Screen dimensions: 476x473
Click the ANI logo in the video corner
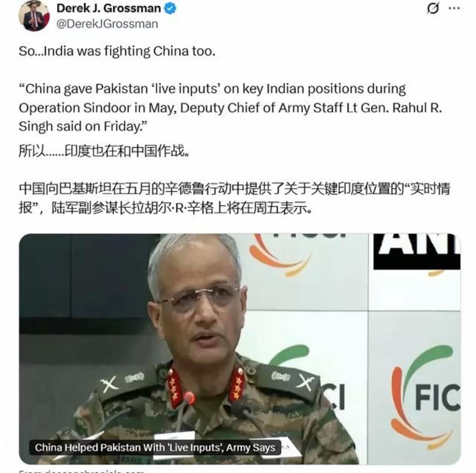tap(417, 252)
